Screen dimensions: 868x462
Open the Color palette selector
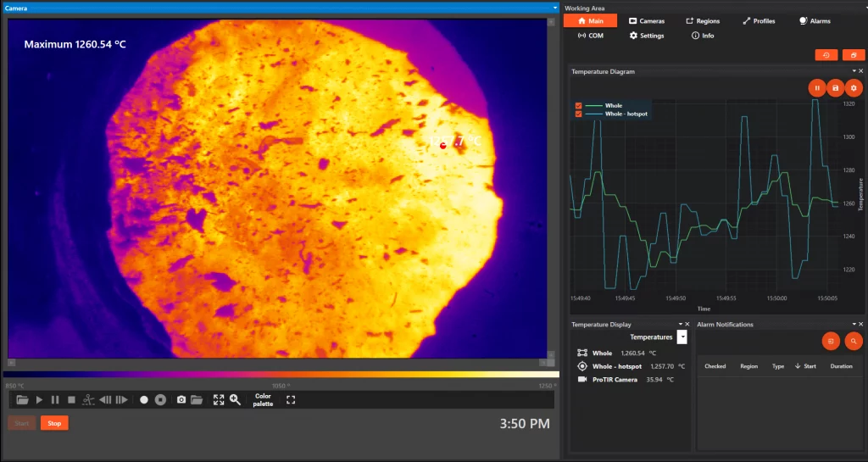click(263, 399)
